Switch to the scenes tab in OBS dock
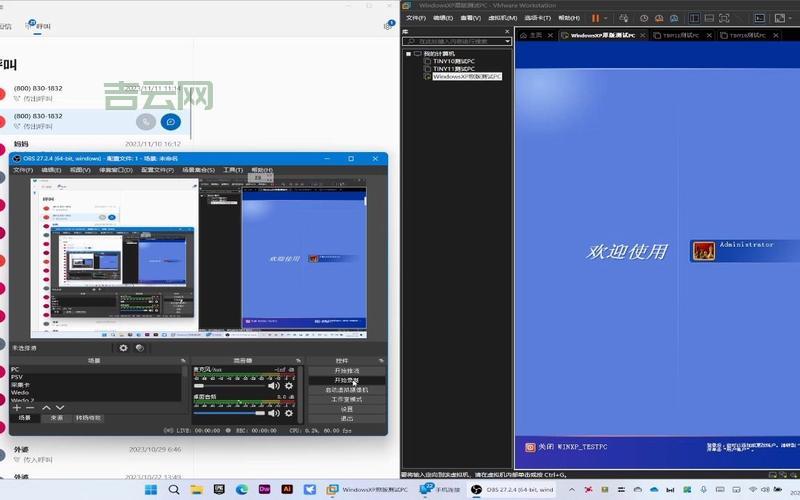Image resolution: width=800 pixels, height=500 pixels. click(x=24, y=418)
